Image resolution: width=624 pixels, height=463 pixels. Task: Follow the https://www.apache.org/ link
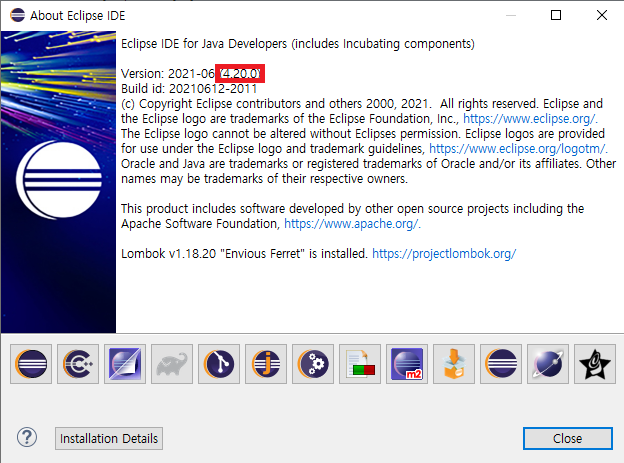pyautogui.click(x=352, y=224)
